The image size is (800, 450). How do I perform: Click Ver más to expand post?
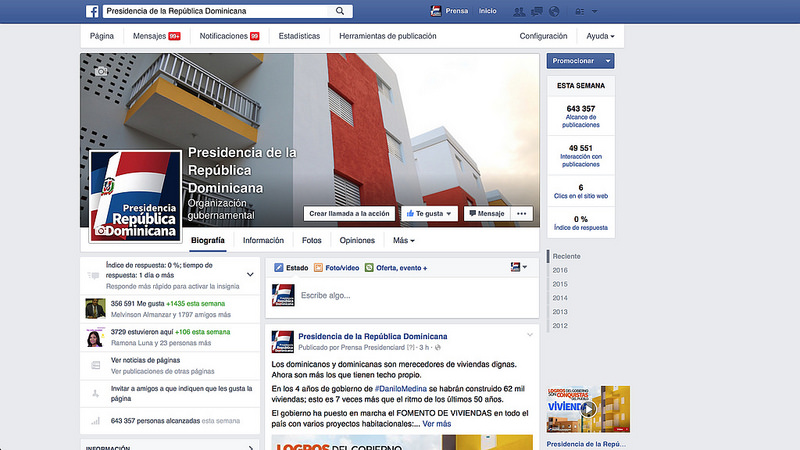click(x=437, y=424)
